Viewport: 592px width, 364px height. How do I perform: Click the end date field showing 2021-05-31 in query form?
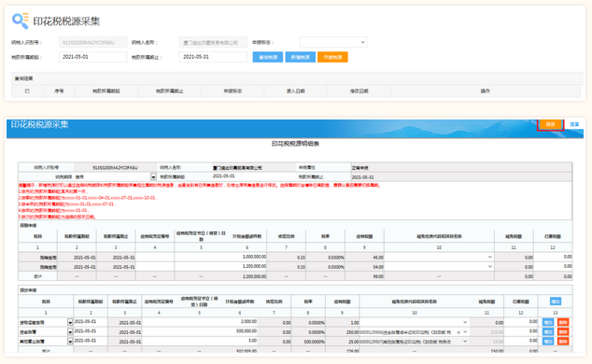(x=213, y=57)
